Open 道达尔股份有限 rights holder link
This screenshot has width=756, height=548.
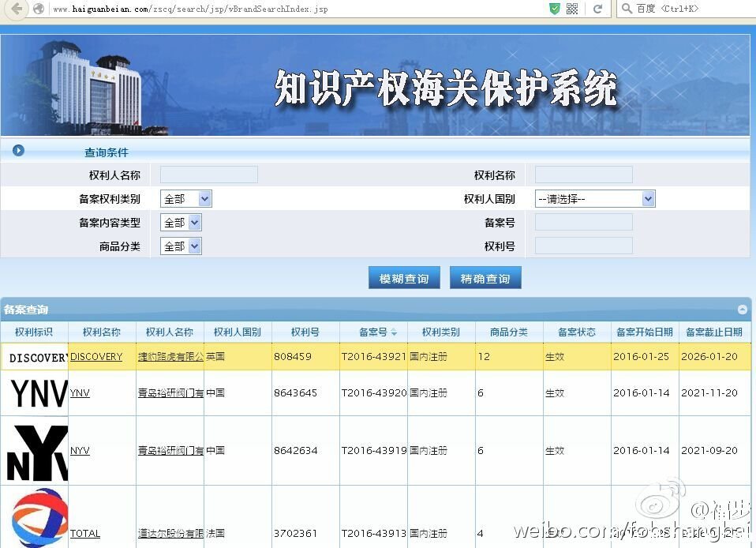click(170, 533)
